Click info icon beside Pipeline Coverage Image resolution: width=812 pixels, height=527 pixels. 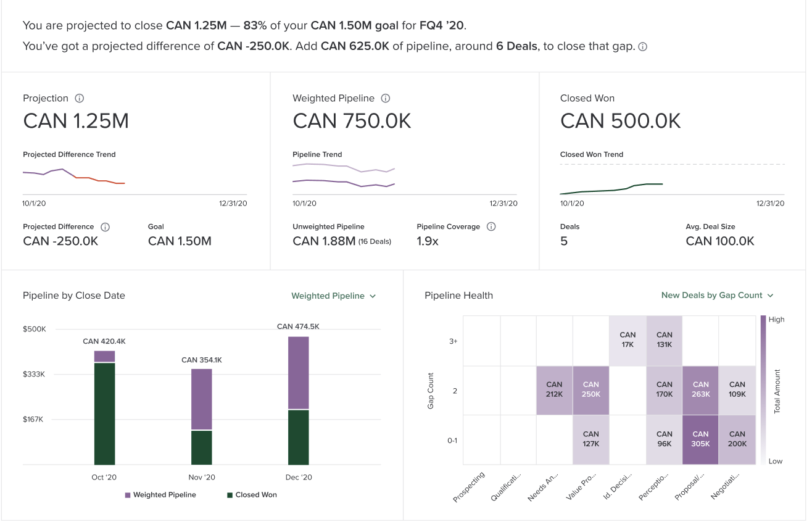point(491,226)
